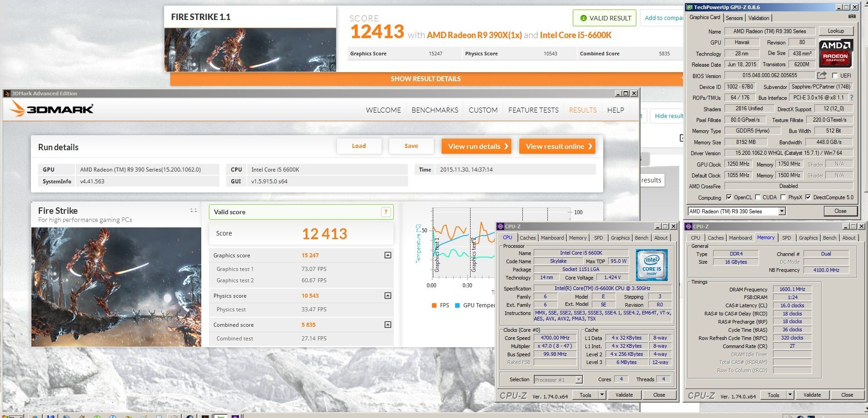Click DRAM Frequency value 1600.1 MHz

(792, 289)
